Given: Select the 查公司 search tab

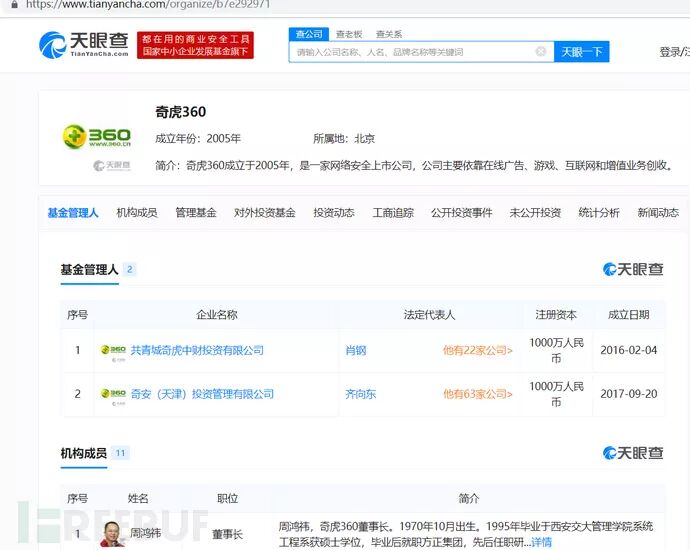Looking at the screenshot, I should tap(309, 34).
